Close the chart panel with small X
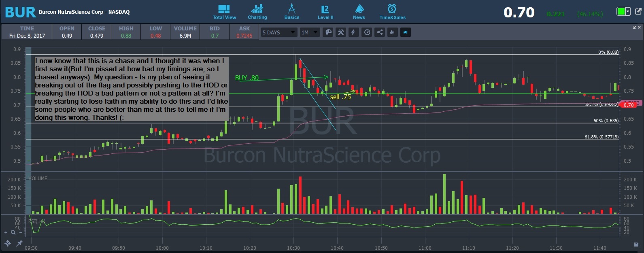The height and width of the screenshot is (253, 644). [x=640, y=28]
